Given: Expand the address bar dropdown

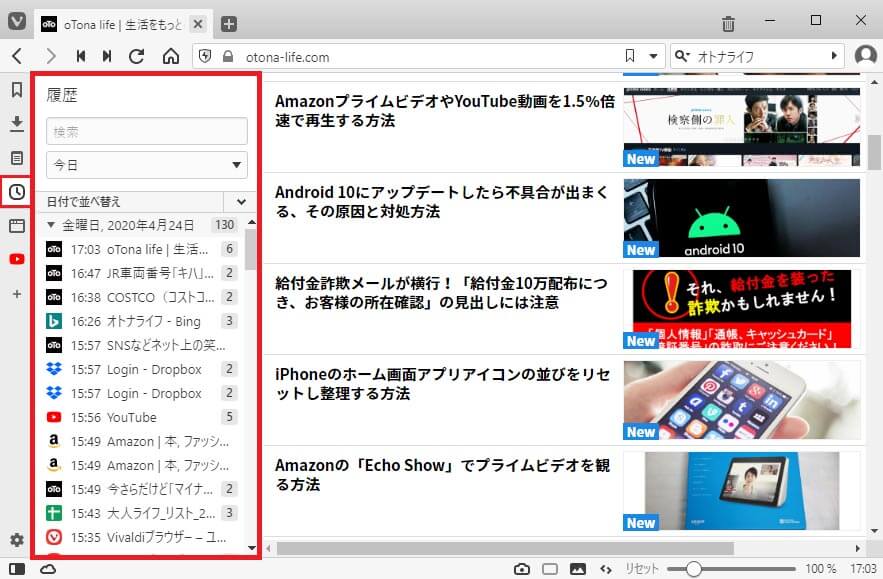Looking at the screenshot, I should click(653, 56).
